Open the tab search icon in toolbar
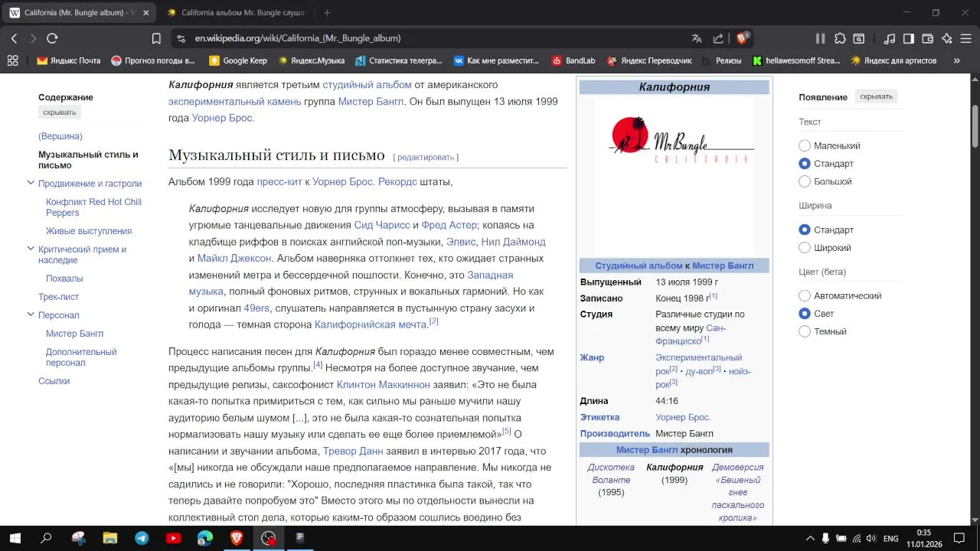The width and height of the screenshot is (980, 551). [x=860, y=38]
